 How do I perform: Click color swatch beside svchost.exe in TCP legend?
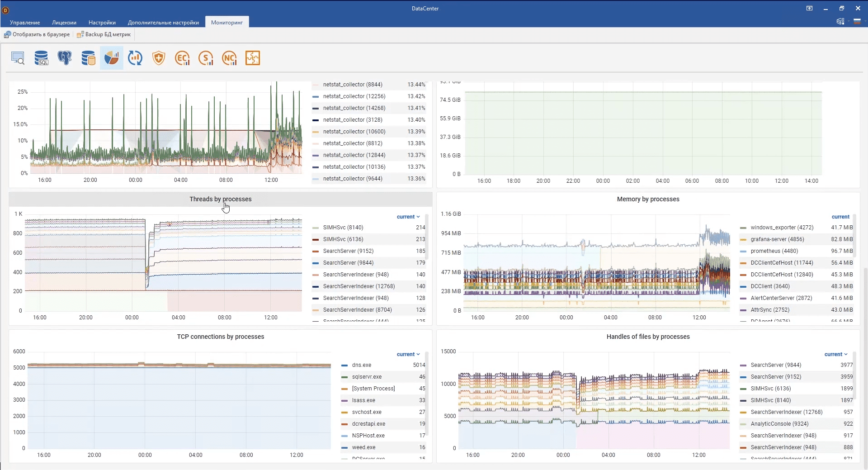click(x=344, y=413)
